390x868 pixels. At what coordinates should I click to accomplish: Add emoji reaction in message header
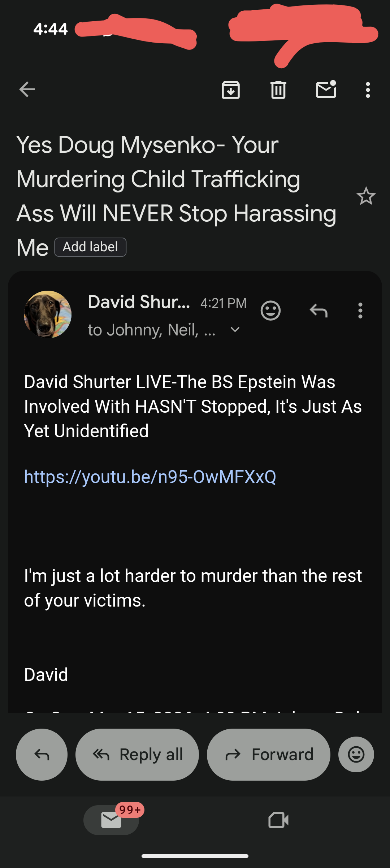pos(270,311)
